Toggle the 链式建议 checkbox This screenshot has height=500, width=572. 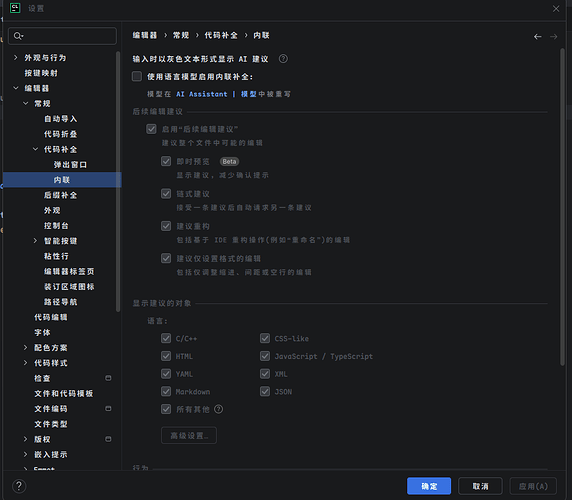[x=166, y=194]
